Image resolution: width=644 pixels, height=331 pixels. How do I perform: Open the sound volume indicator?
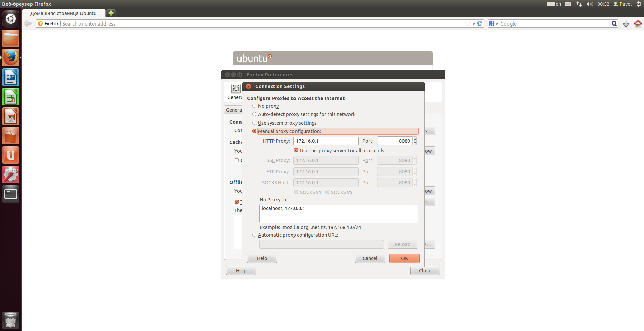tap(590, 4)
